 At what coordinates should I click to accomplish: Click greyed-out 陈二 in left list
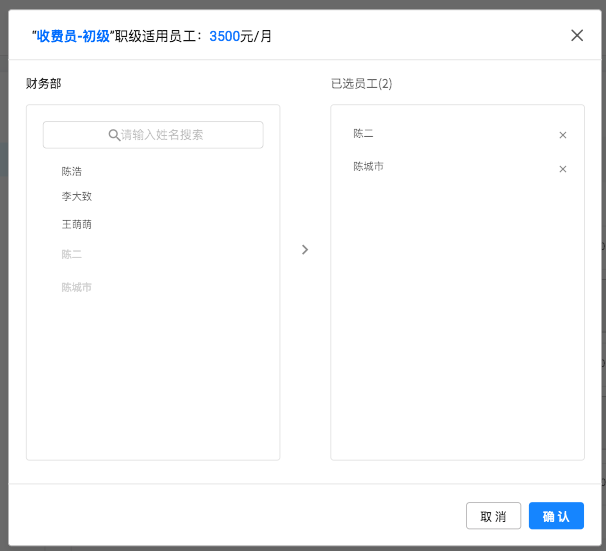(x=71, y=254)
